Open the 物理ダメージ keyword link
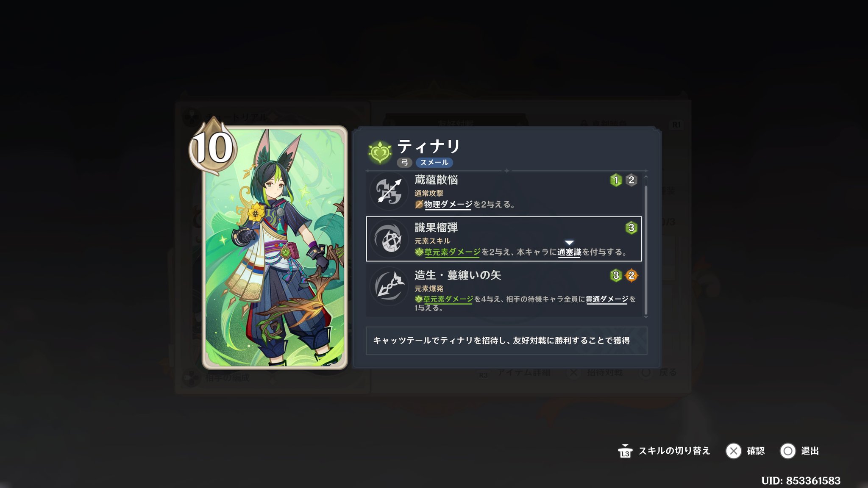Screen dimensions: 868x488 [x=448, y=205]
